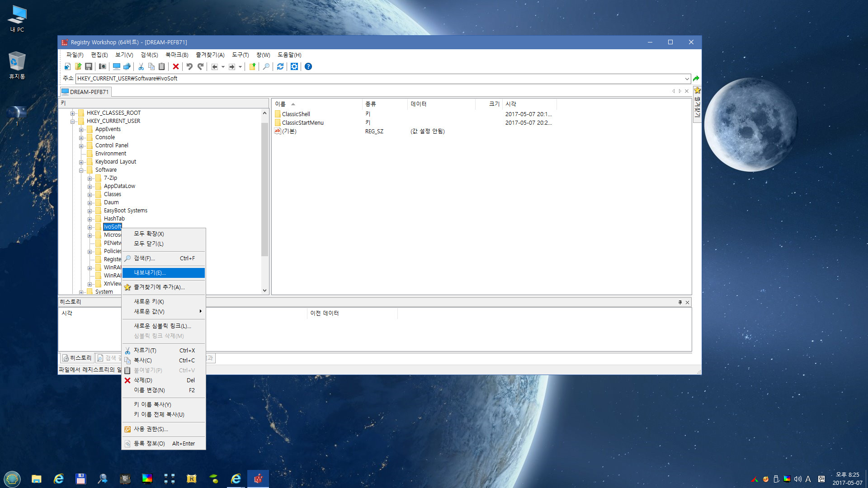This screenshot has height=488, width=868.
Task: Select the (기본) value row
Action: (x=289, y=131)
